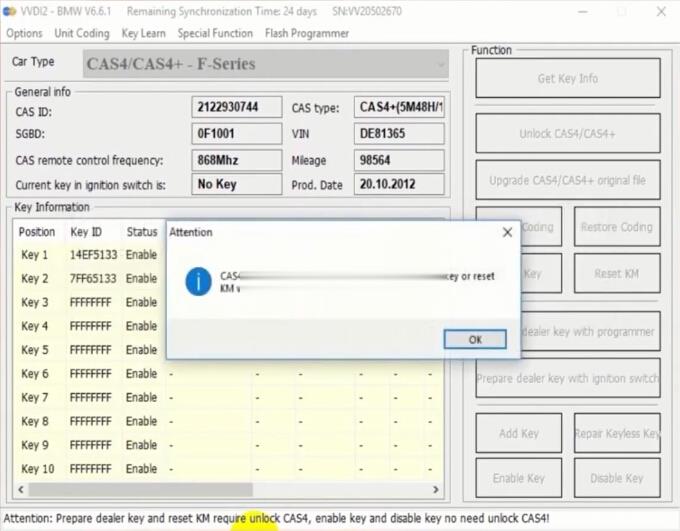The height and width of the screenshot is (531, 680).
Task: Click the Status column header
Action: coord(142,232)
